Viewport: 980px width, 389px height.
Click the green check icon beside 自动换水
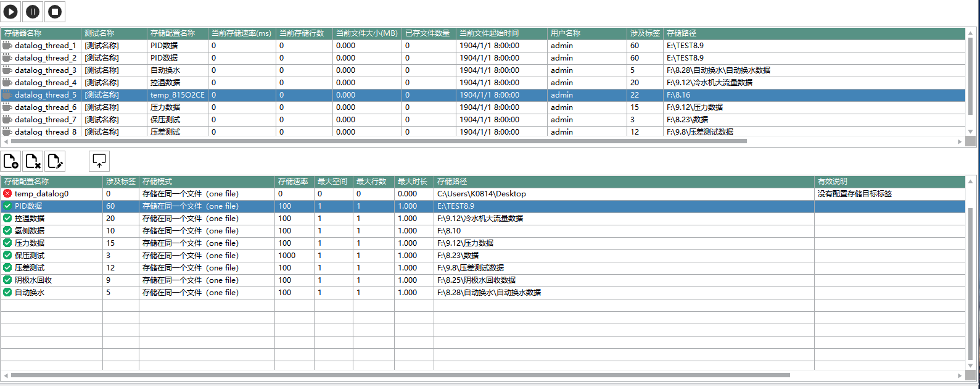7,293
